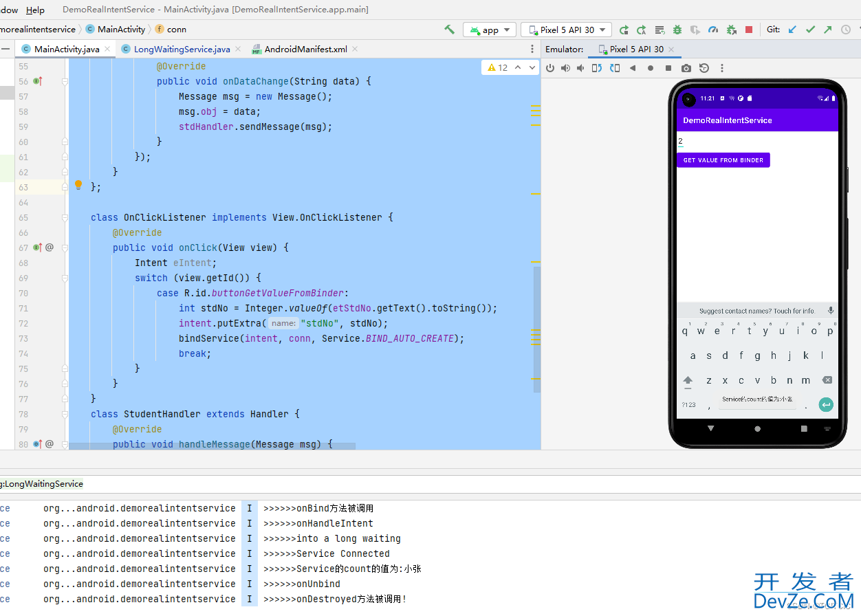Image resolution: width=861 pixels, height=616 pixels.
Task: Tap the microphone icon on emulator keyboard
Action: [831, 311]
